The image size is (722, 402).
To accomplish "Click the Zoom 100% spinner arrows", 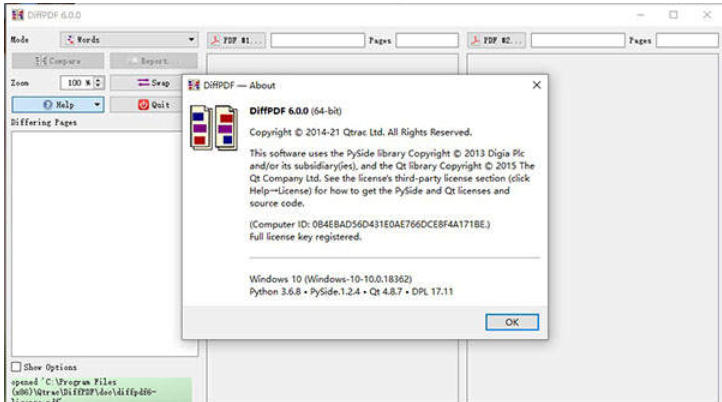I will point(97,82).
